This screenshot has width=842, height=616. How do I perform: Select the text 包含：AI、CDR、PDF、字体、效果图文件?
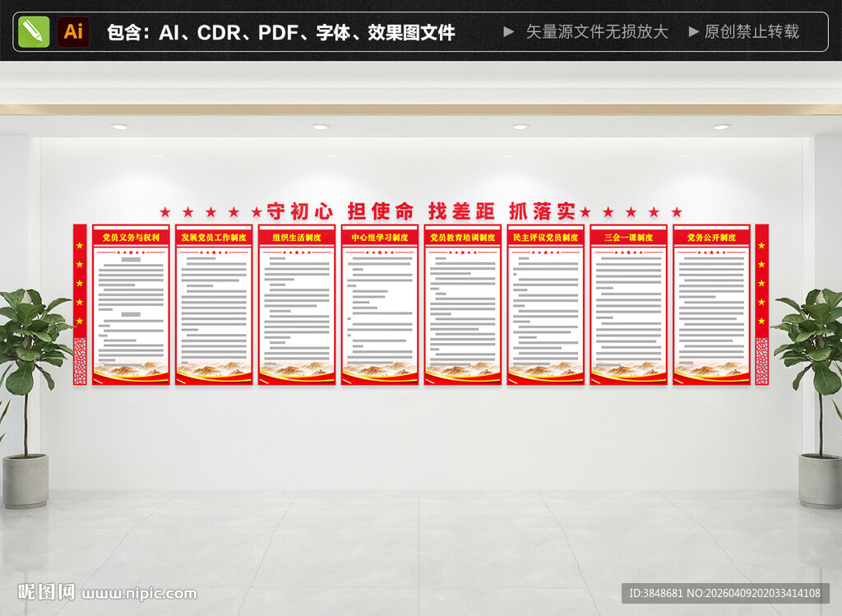pos(281,32)
